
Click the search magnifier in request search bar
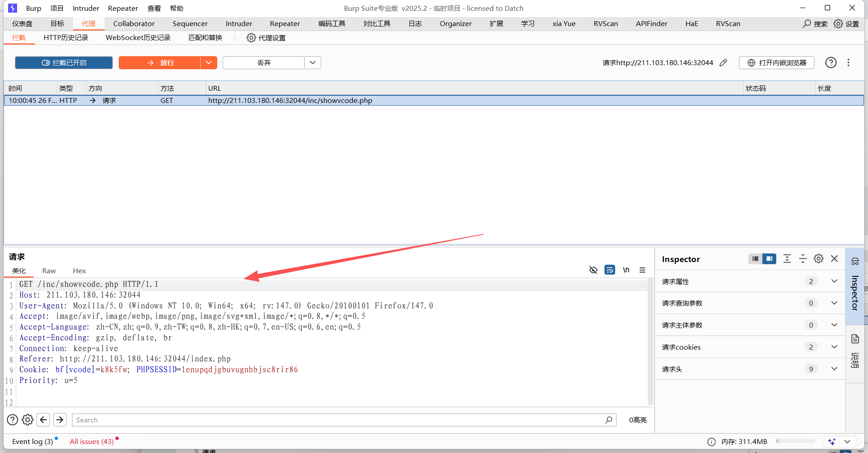608,420
